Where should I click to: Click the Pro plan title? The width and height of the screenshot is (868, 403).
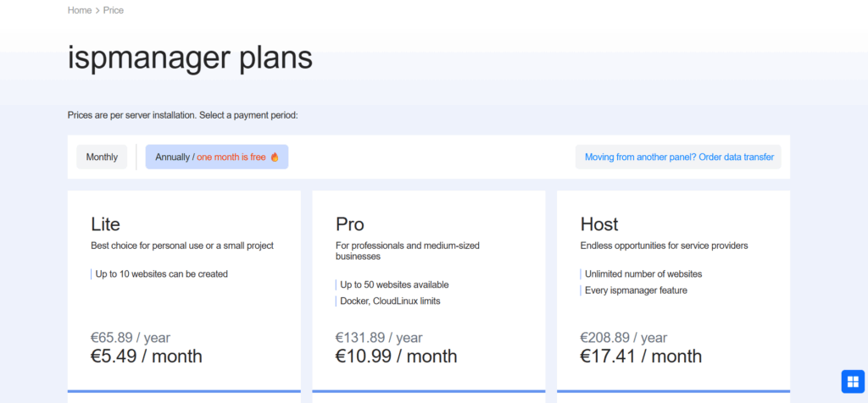coord(350,224)
